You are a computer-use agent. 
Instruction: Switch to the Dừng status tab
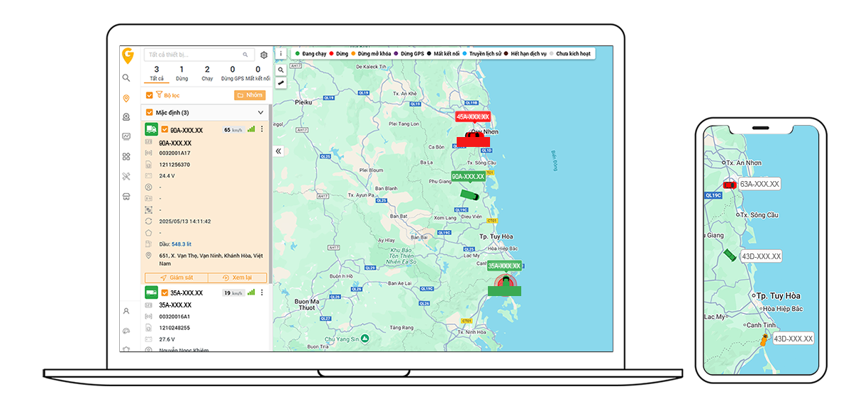click(182, 73)
